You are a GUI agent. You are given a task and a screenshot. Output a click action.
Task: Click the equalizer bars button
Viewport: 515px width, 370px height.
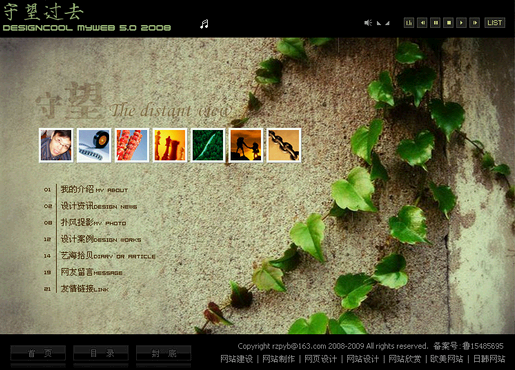click(x=409, y=23)
